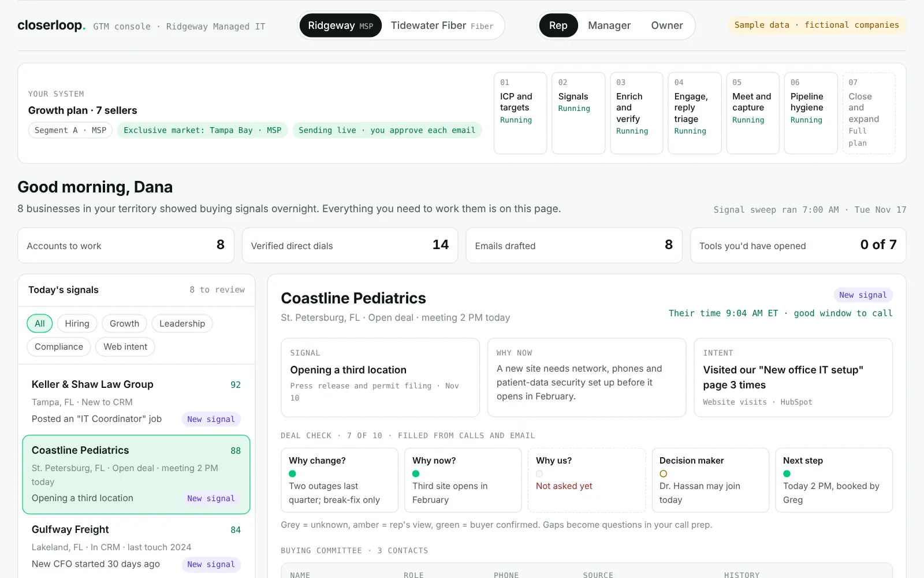Filter signals by Hiring
This screenshot has width=924, height=578.
point(77,323)
